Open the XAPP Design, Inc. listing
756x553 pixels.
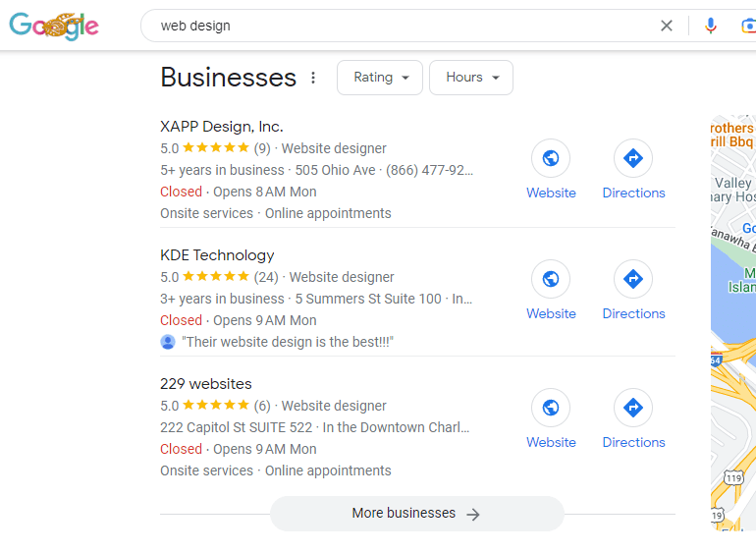pos(221,127)
